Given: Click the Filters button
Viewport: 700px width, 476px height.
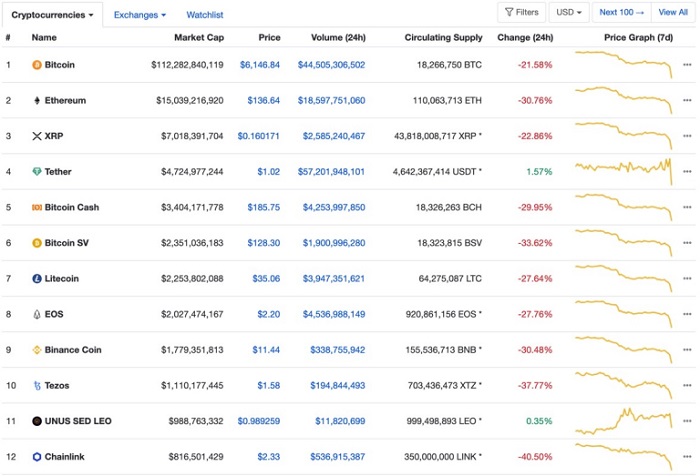Looking at the screenshot, I should click(x=522, y=13).
